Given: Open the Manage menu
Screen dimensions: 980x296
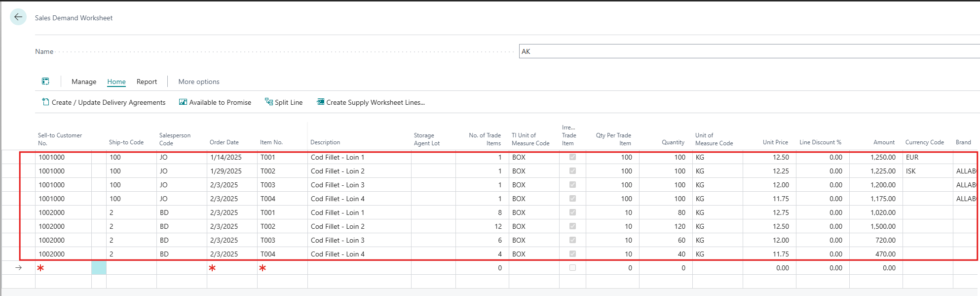Looking at the screenshot, I should coord(84,82).
